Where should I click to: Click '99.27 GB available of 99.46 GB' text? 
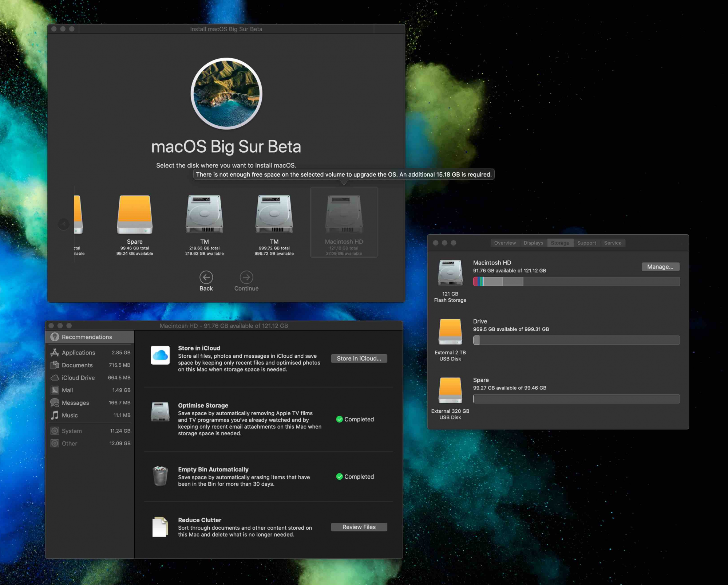coord(510,388)
